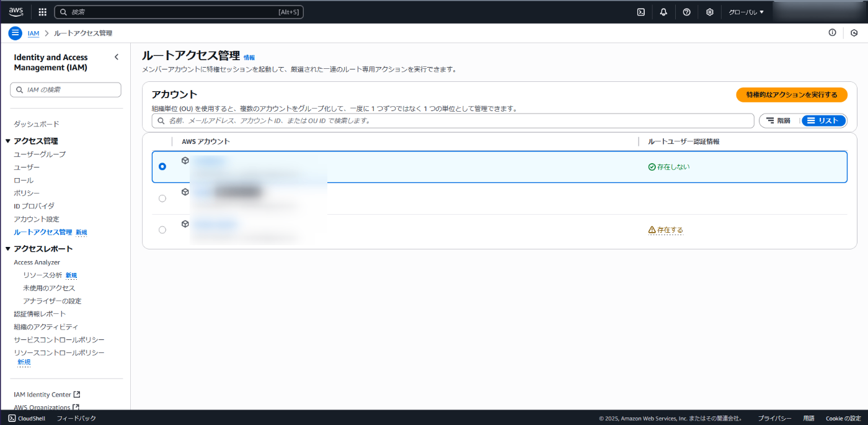Image resolution: width=868 pixels, height=425 pixels.
Task: Open ユーザー in the sidebar
Action: [27, 168]
